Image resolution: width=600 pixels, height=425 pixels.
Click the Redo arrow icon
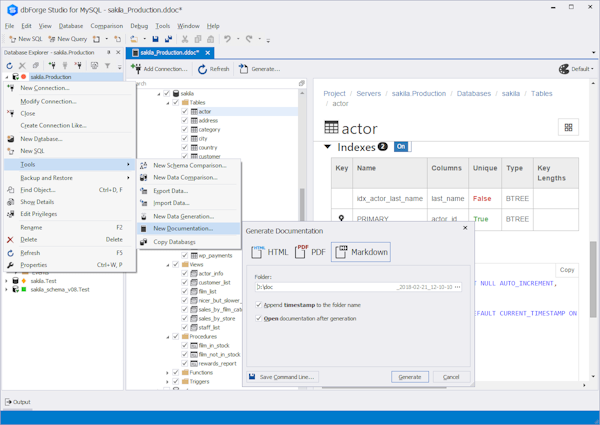249,39
